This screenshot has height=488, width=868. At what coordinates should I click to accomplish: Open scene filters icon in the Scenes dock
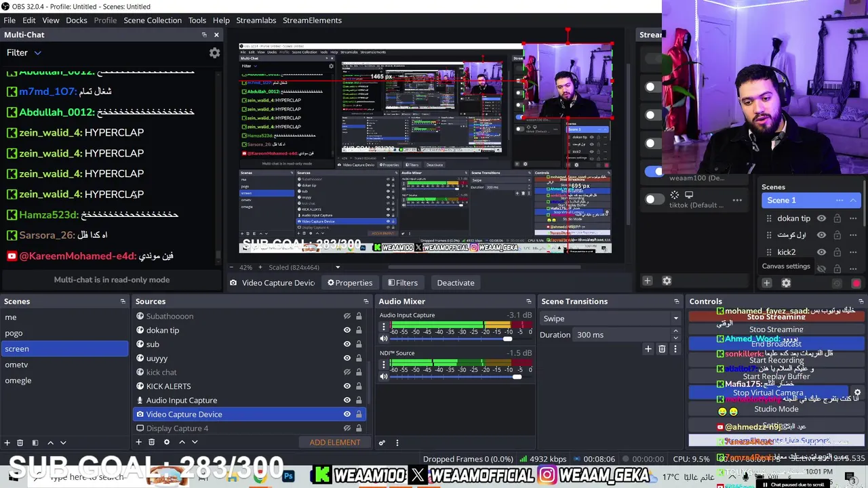click(x=35, y=443)
